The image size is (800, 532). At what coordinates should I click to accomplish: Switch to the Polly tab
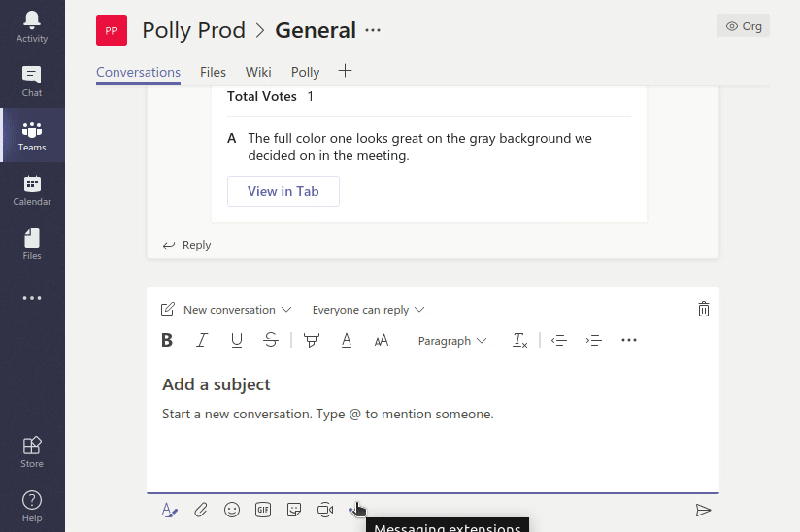[305, 73]
